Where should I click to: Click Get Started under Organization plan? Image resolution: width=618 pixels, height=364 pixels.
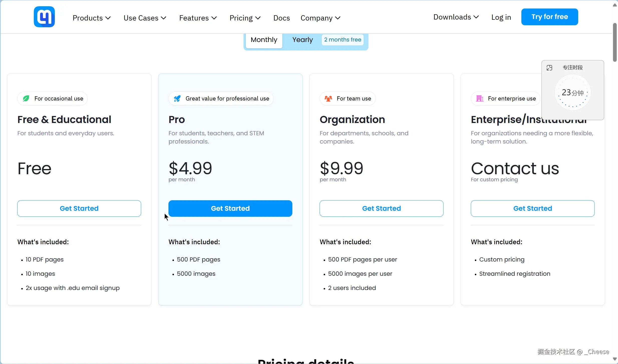point(381,208)
